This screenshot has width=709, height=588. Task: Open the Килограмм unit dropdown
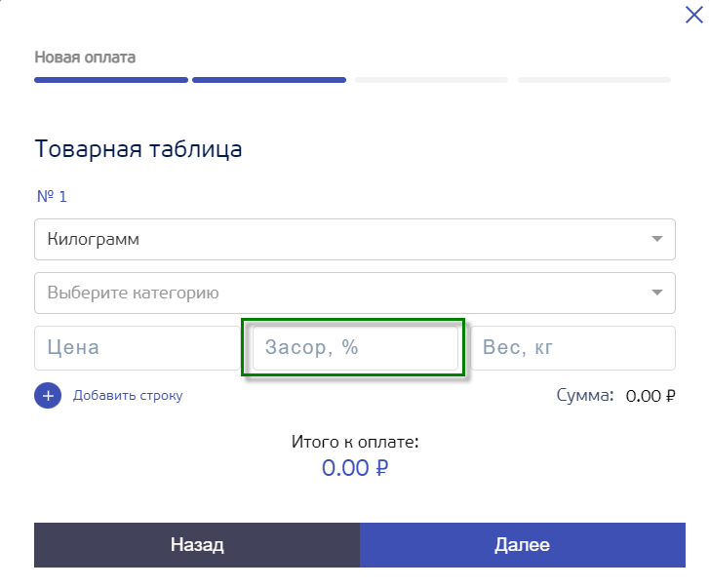point(355,239)
